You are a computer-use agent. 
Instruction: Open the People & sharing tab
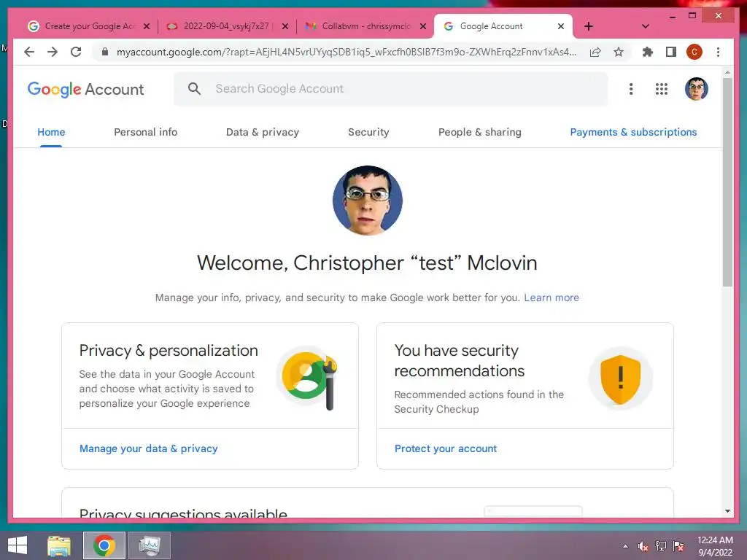(480, 133)
